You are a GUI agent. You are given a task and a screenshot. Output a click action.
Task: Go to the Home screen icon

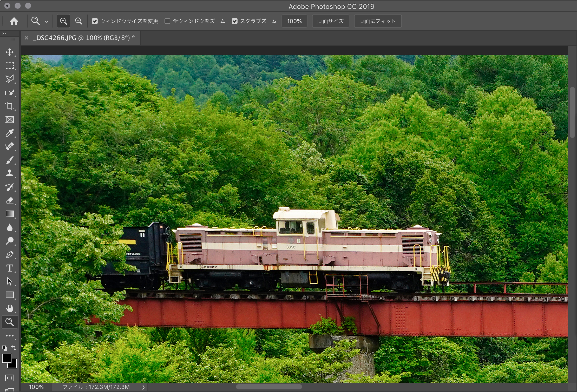coord(14,21)
